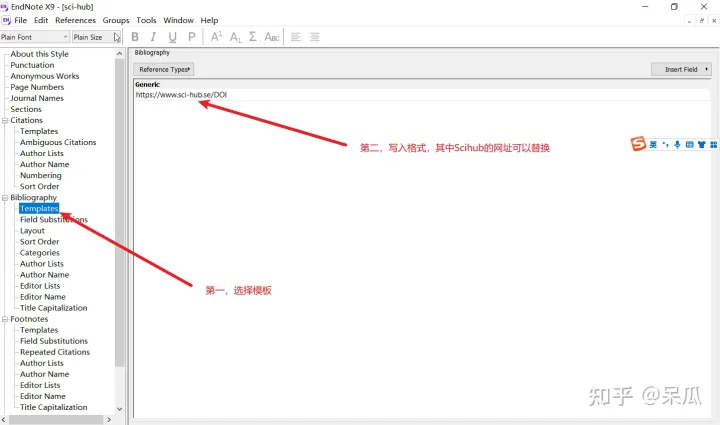Select Templates under Footnotes

pyautogui.click(x=39, y=330)
